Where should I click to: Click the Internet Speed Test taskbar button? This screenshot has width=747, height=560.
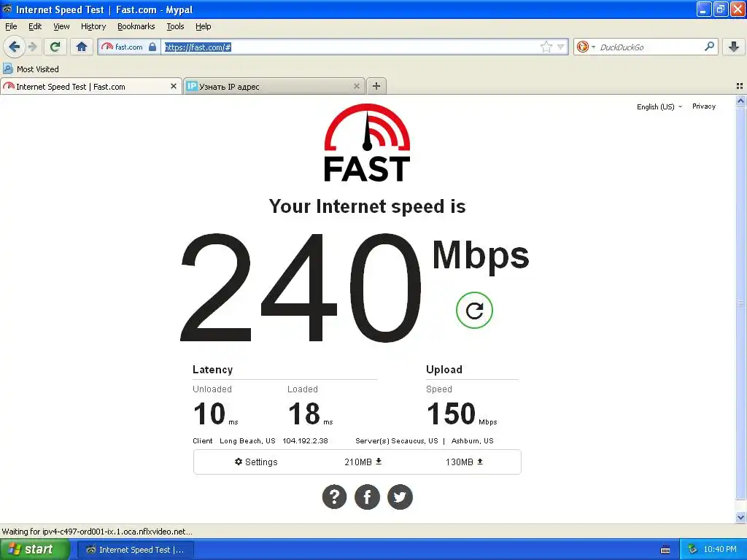click(x=135, y=550)
